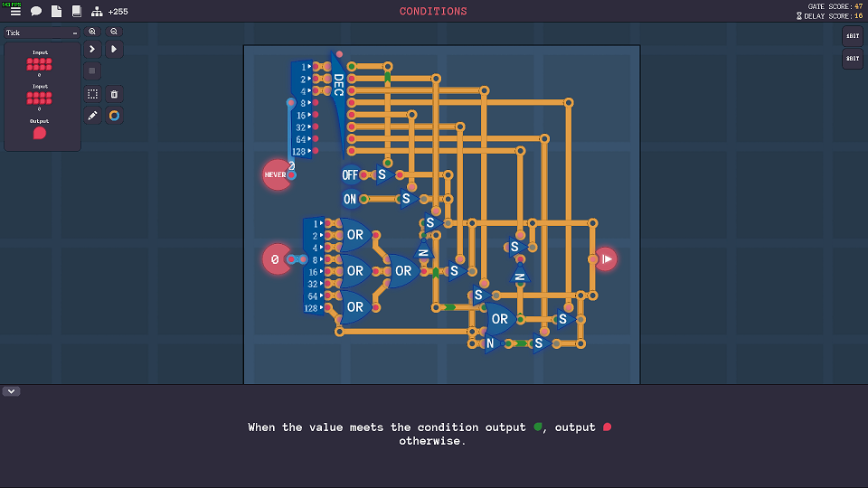868x488 pixels.
Task: Toggle the OFF constant component
Action: 350,174
